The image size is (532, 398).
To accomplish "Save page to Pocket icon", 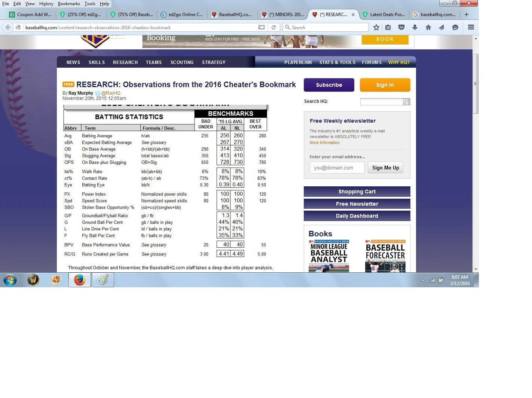I will click(x=401, y=27).
